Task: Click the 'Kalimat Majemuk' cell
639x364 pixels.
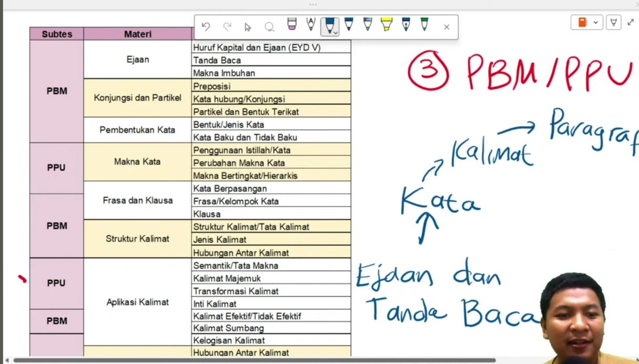Action: click(x=271, y=278)
